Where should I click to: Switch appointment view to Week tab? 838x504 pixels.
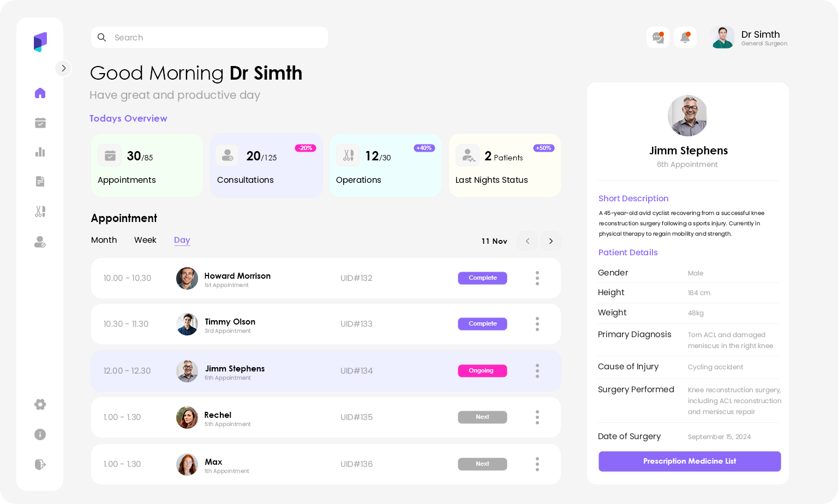point(145,240)
